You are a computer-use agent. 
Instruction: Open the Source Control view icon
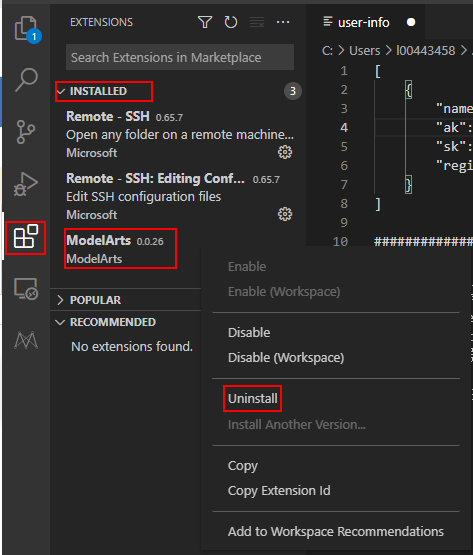point(26,132)
